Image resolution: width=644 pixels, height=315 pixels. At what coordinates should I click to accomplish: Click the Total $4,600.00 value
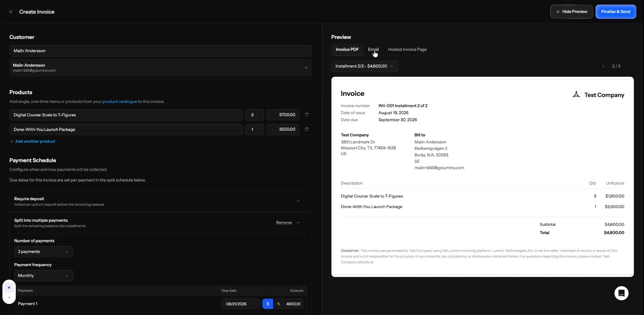pyautogui.click(x=614, y=233)
